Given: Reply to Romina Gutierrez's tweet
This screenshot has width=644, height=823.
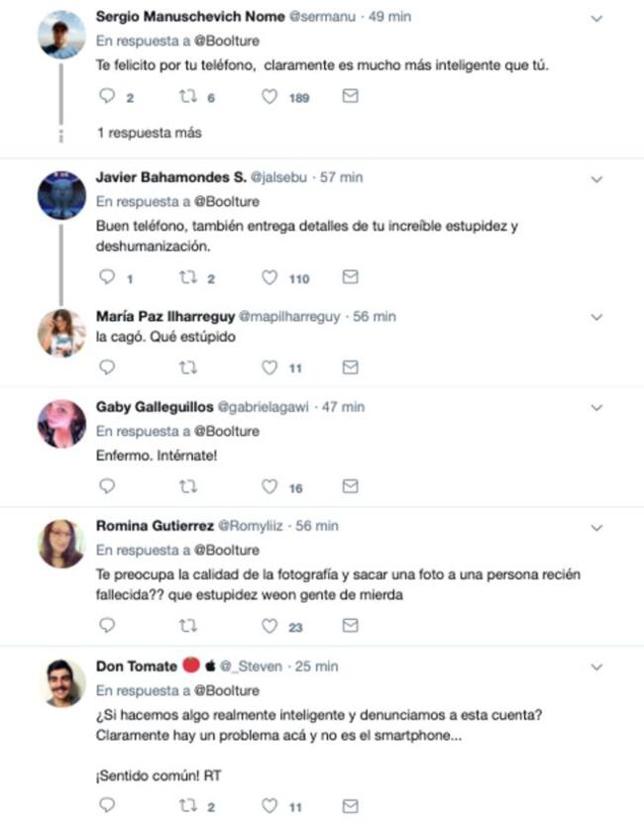Looking at the screenshot, I should click(x=109, y=626).
